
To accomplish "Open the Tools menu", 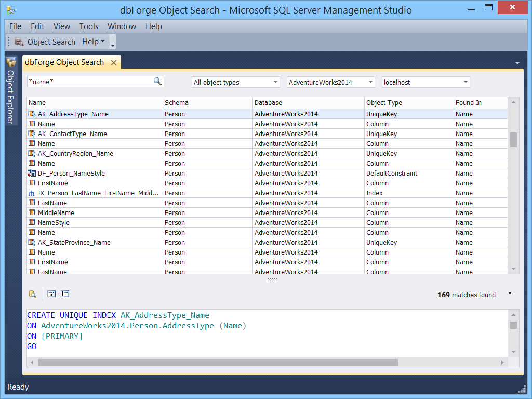I will click(89, 26).
